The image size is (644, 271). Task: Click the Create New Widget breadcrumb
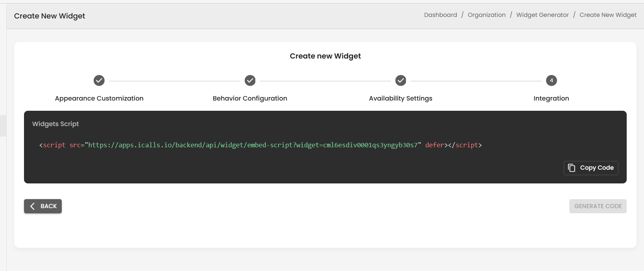click(x=607, y=15)
